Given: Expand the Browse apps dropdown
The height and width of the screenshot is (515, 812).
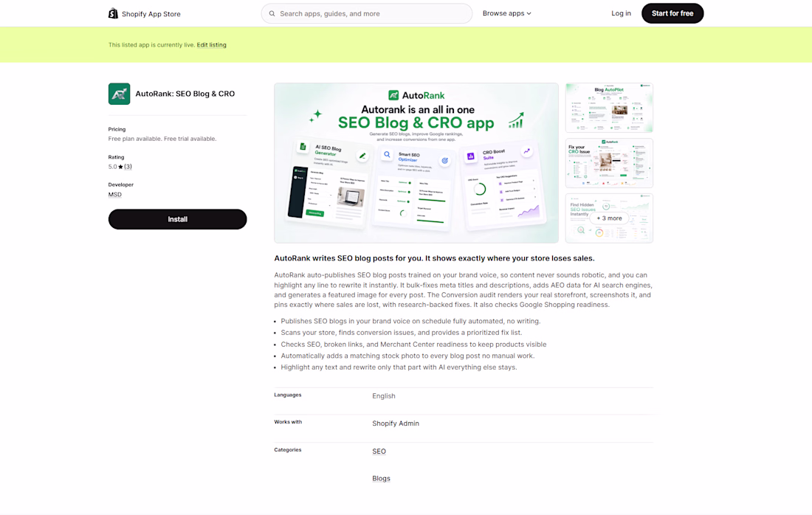Looking at the screenshot, I should (x=506, y=13).
